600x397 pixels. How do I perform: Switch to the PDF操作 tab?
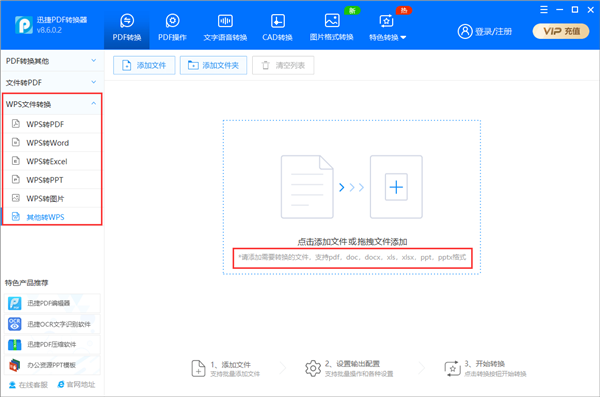click(172, 27)
